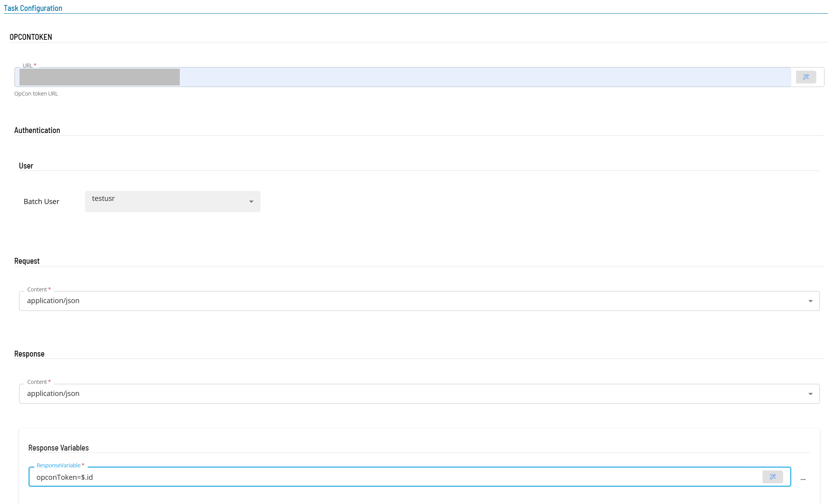Screen dimensions: 828x504
Task: Click the magic wand icon in URL field
Action: coord(806,77)
